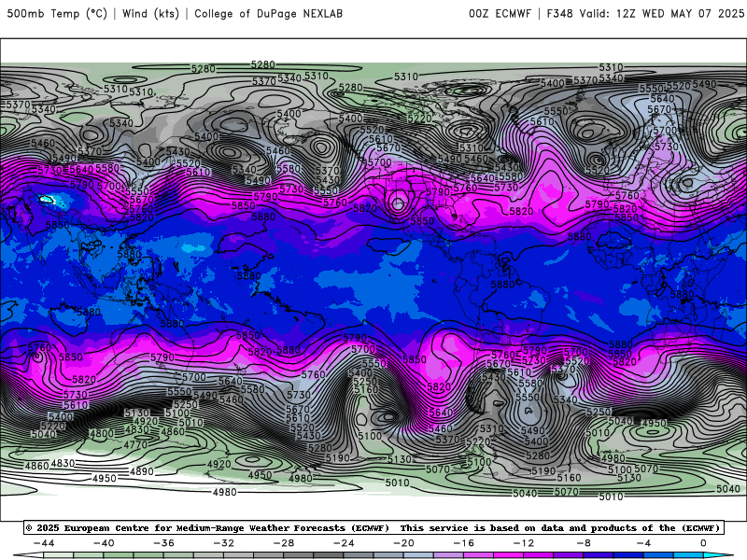Click the "Wind (kts)" header text
The width and height of the screenshot is (747, 560).
(150, 13)
